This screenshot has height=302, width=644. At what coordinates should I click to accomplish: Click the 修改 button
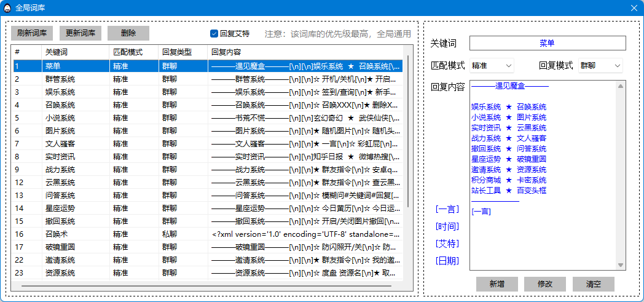pos(545,284)
